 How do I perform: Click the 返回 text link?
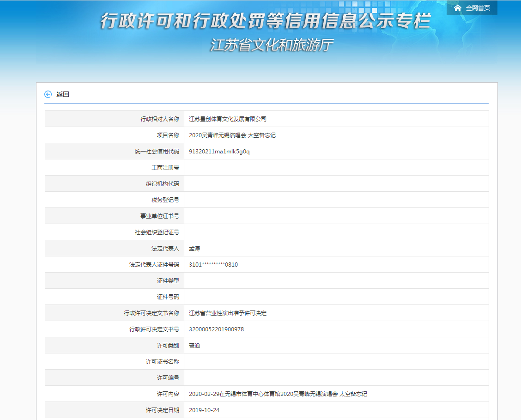point(63,94)
